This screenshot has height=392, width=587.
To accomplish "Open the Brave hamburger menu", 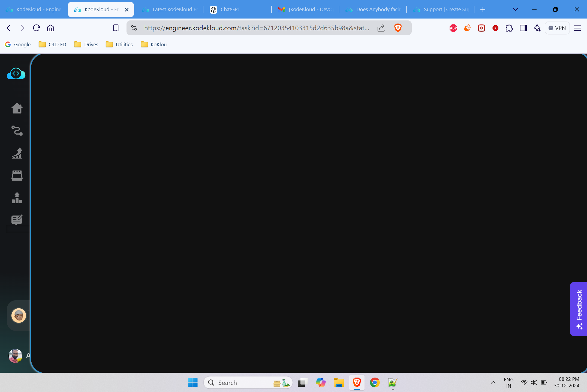I will pyautogui.click(x=577, y=28).
